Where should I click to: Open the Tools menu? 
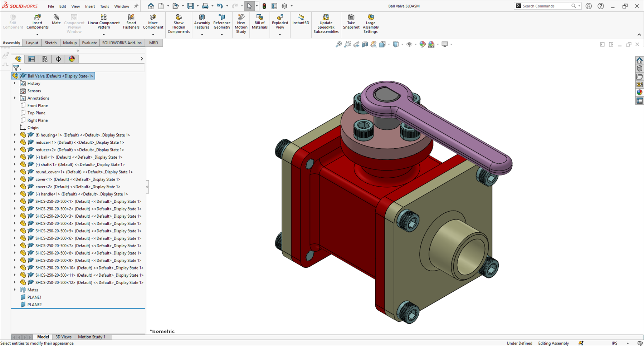pyautogui.click(x=104, y=6)
